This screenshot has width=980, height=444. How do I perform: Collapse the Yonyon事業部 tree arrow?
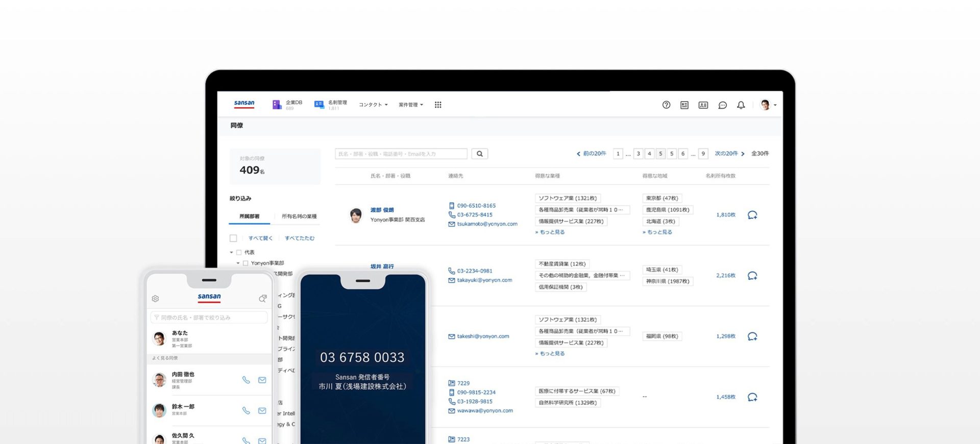tap(238, 263)
